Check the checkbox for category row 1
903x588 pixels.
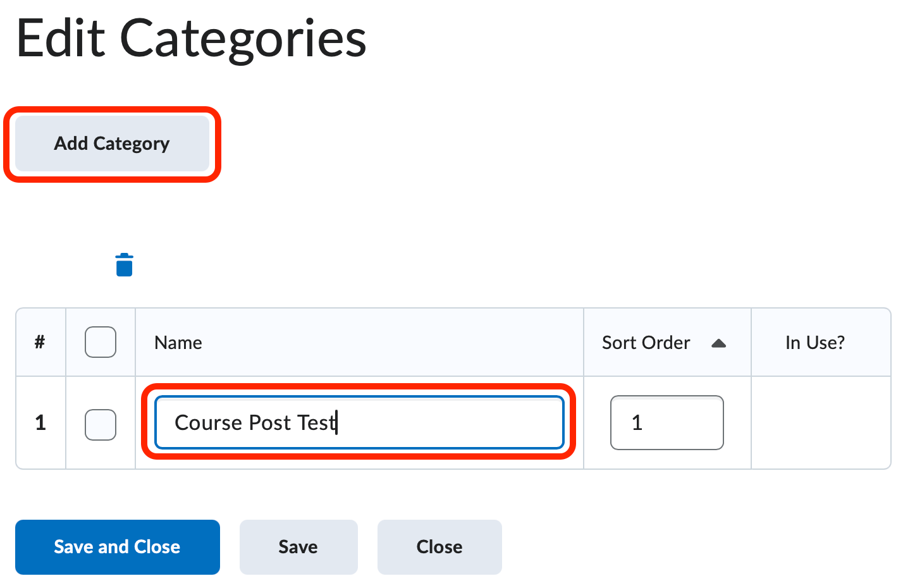pos(100,425)
